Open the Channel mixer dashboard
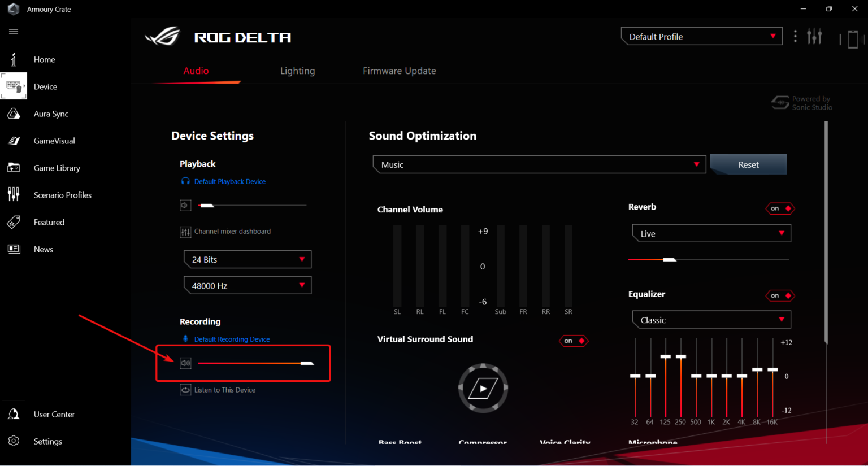The height and width of the screenshot is (466, 868). point(225,231)
